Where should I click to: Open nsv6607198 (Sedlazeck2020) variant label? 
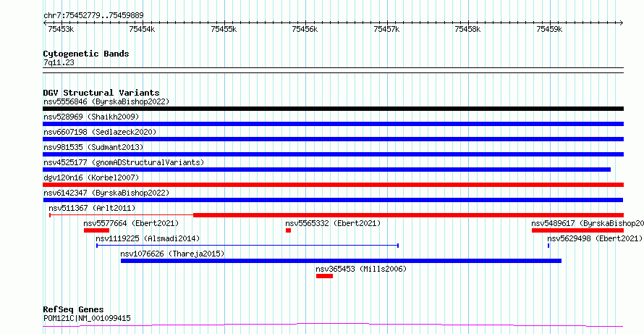[x=100, y=132]
